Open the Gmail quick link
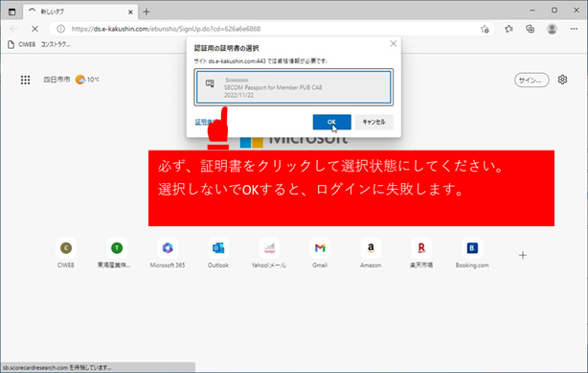Screen dimensions: 588x373 click(x=320, y=253)
